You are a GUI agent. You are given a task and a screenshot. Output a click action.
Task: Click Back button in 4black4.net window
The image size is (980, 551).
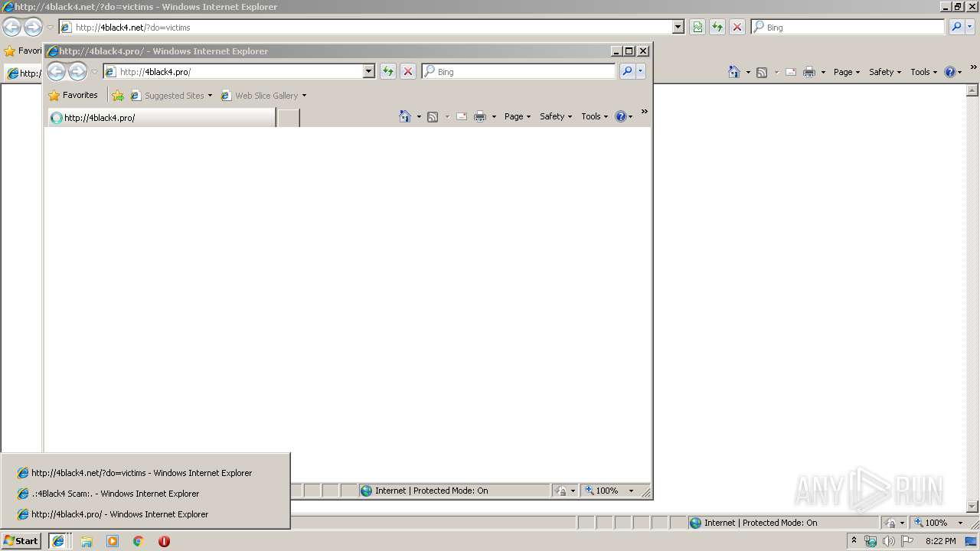pyautogui.click(x=11, y=27)
